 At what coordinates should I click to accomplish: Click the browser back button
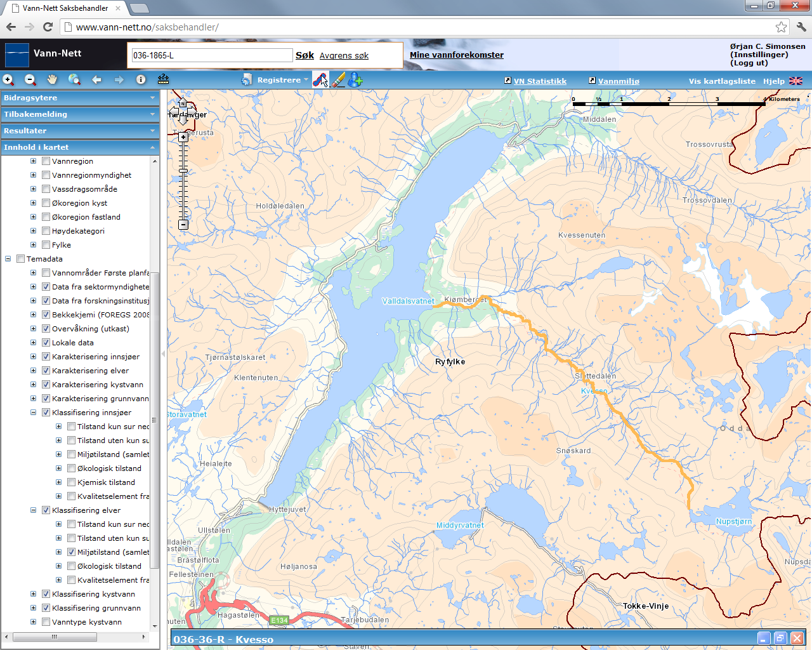pyautogui.click(x=11, y=27)
